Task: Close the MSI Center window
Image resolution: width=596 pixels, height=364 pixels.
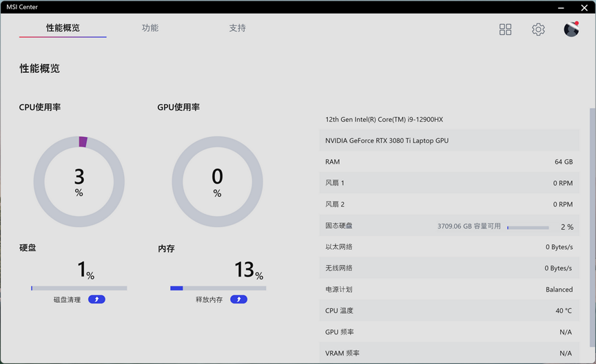Action: 584,8
